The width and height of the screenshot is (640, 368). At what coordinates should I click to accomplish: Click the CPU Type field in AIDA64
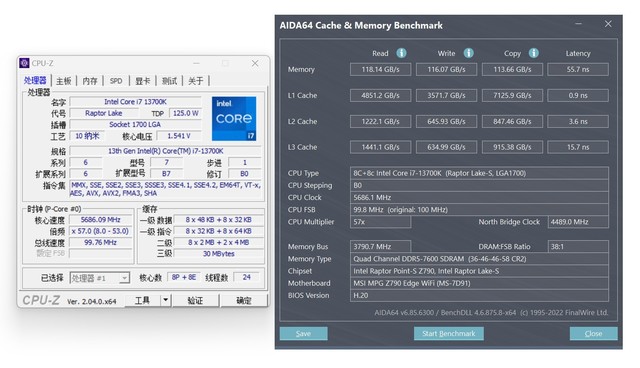(x=479, y=173)
